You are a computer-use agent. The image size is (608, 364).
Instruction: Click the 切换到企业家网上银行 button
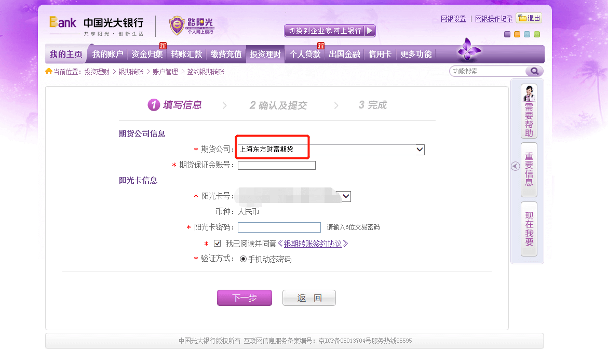pos(330,31)
